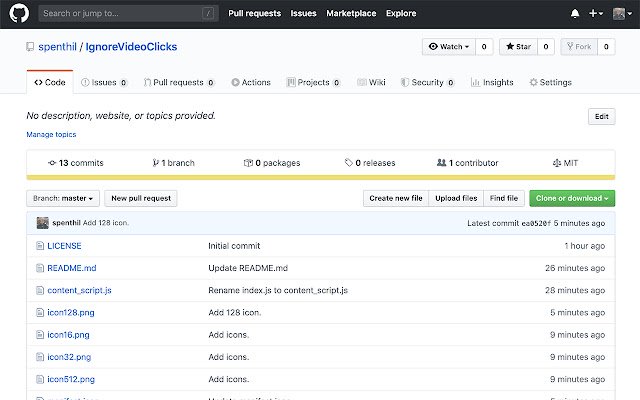The width and height of the screenshot is (640, 400).
Task: Open the LICENSE file
Action: point(64,246)
